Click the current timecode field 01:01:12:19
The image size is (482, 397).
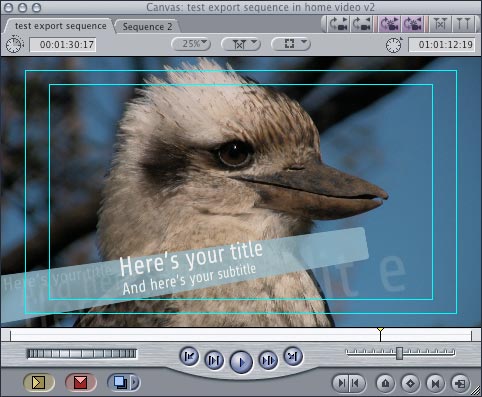pyautogui.click(x=442, y=45)
